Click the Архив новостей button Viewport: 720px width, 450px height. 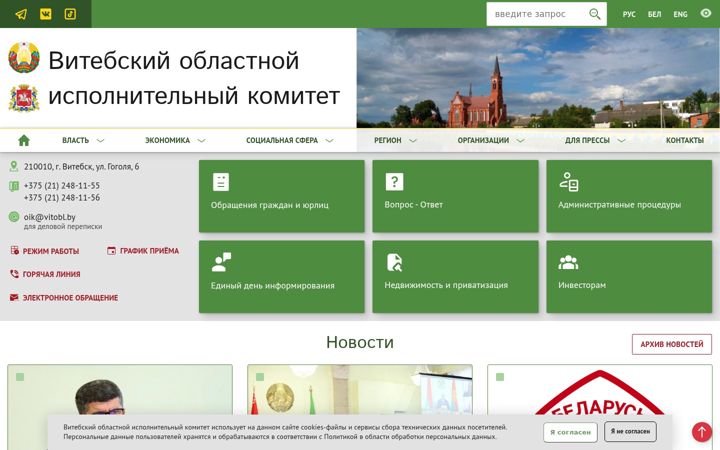(672, 344)
